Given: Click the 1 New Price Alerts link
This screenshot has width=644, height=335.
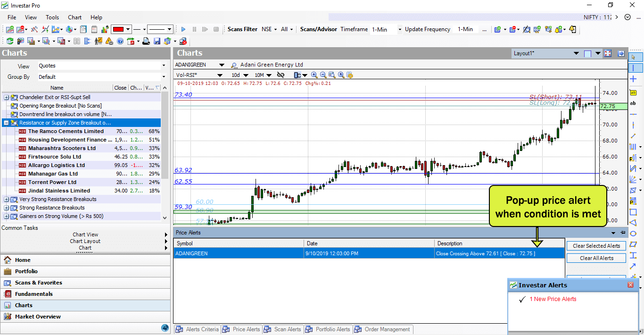Looking at the screenshot, I should pos(553,299).
